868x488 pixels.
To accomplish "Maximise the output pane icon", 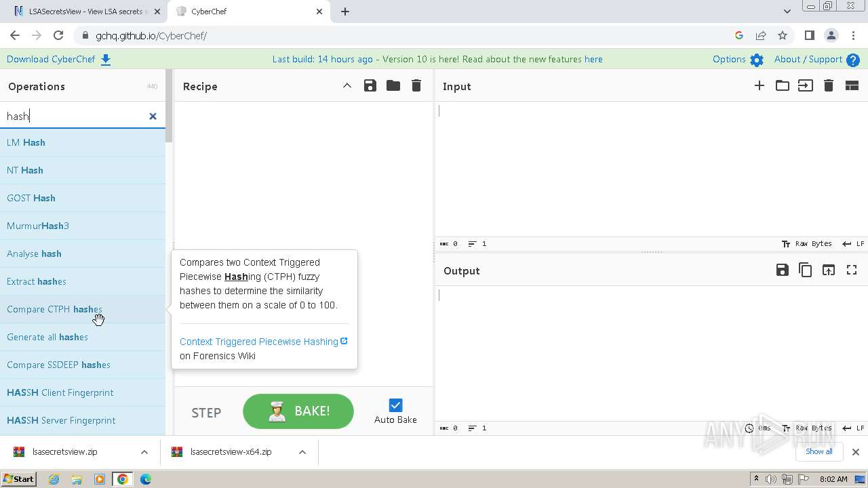I will point(852,270).
